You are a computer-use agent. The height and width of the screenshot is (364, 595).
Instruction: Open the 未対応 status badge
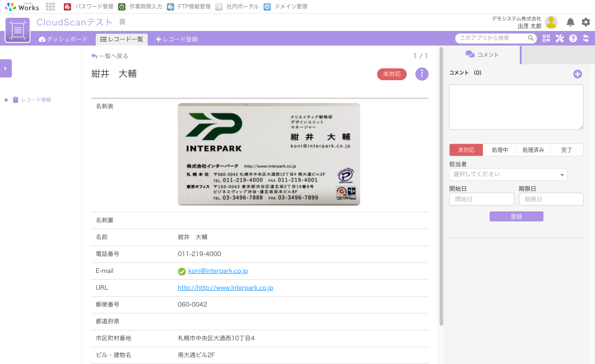tap(392, 74)
